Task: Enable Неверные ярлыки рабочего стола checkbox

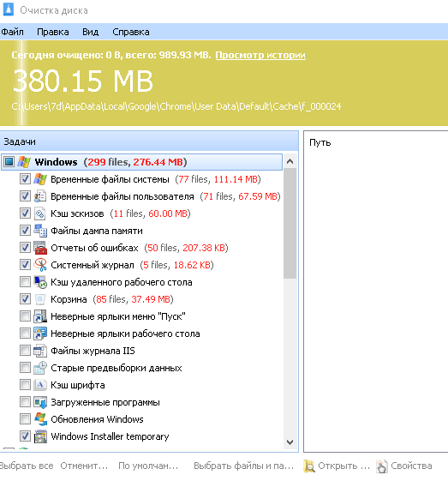Action: 25,334
